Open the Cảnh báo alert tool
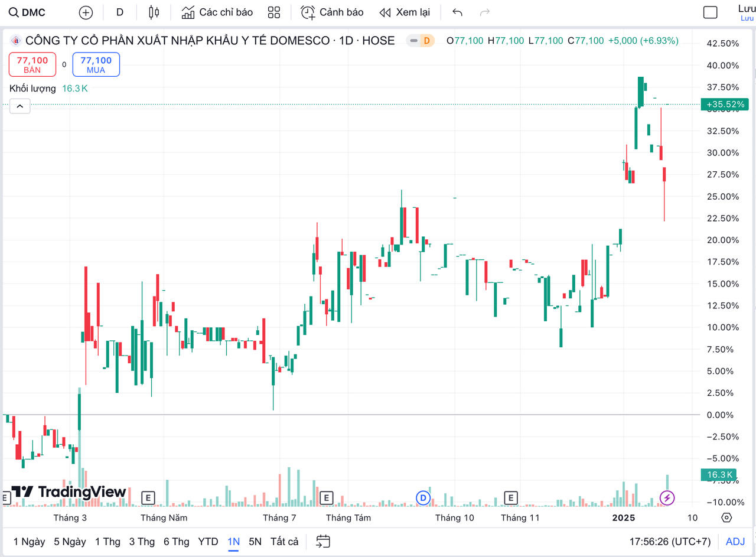This screenshot has height=557, width=756. (x=332, y=12)
